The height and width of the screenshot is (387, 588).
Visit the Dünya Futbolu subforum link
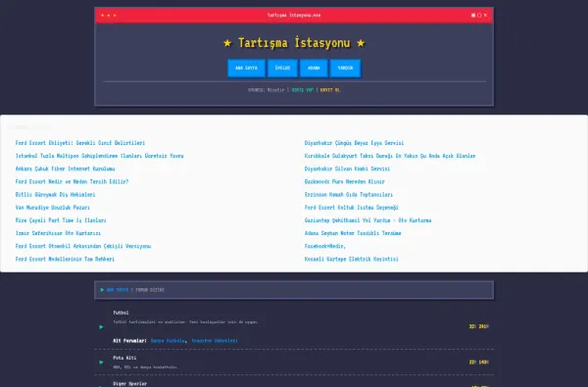pyautogui.click(x=168, y=341)
